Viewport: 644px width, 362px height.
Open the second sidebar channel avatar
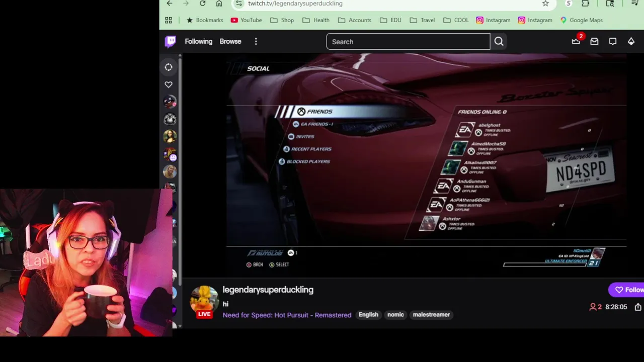(x=170, y=119)
